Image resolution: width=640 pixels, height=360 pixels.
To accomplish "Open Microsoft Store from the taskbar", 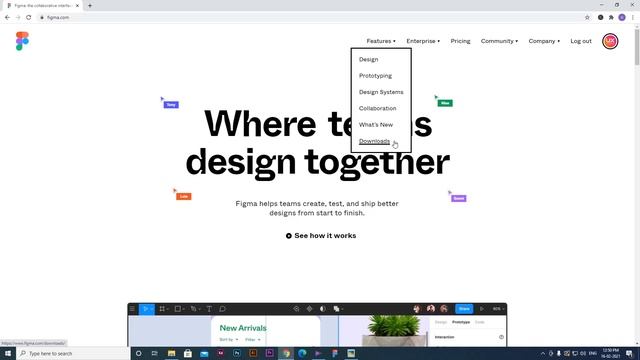I will [x=188, y=353].
